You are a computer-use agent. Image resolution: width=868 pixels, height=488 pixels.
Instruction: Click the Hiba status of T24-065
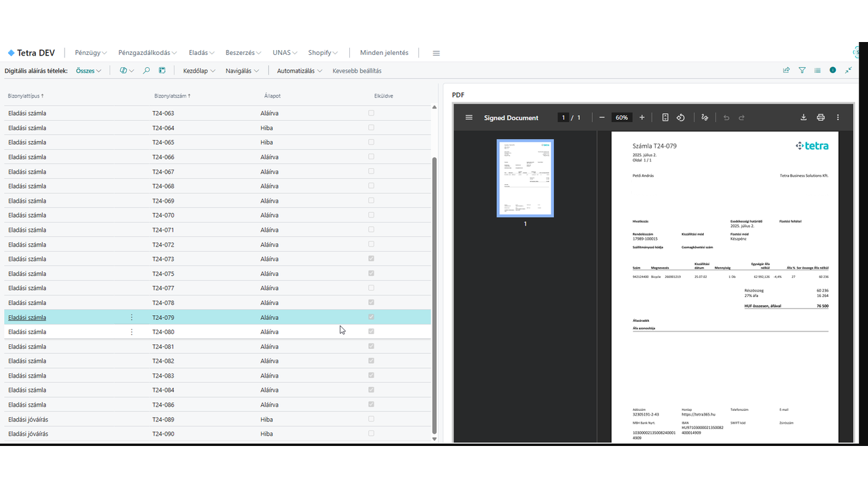[x=267, y=142]
